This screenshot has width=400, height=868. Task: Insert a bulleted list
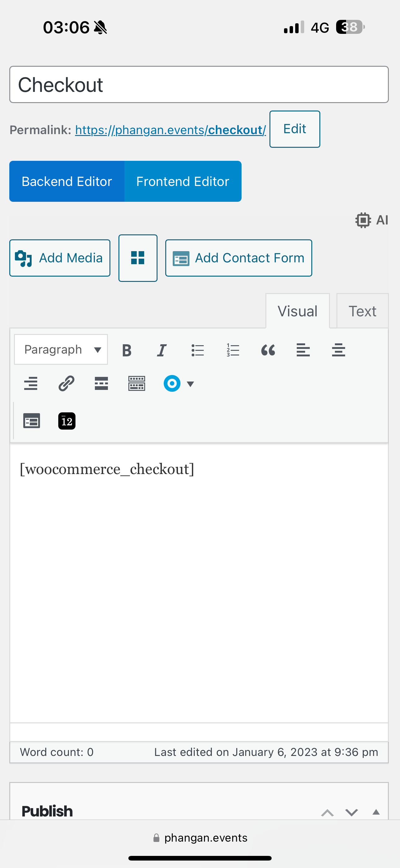(x=198, y=350)
